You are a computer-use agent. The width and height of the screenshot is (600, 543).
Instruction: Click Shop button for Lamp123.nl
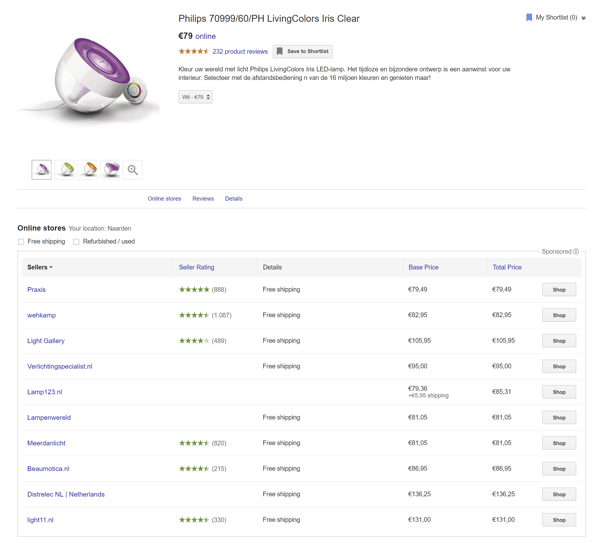coord(559,392)
